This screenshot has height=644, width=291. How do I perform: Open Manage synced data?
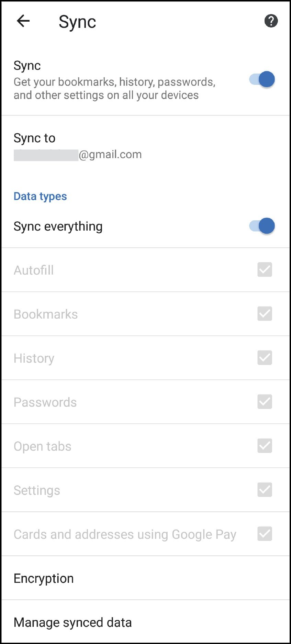tap(72, 622)
